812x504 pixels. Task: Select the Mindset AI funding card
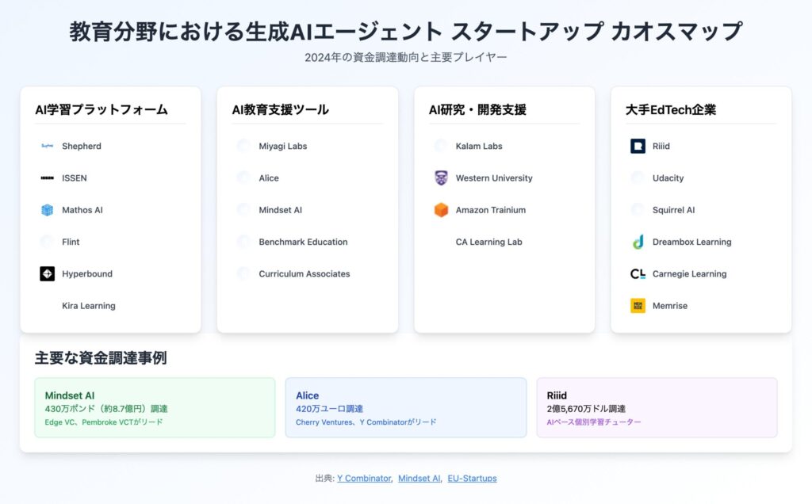(x=155, y=408)
